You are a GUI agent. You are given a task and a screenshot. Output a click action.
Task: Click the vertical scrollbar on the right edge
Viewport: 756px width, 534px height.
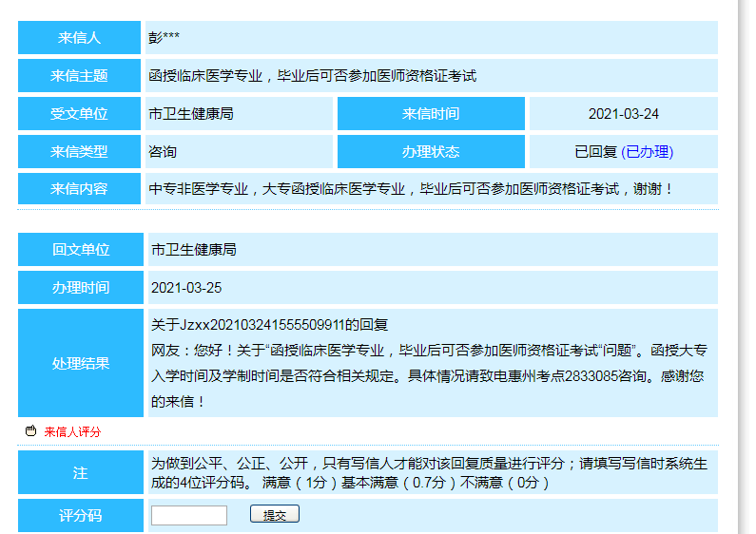pyautogui.click(x=746, y=266)
